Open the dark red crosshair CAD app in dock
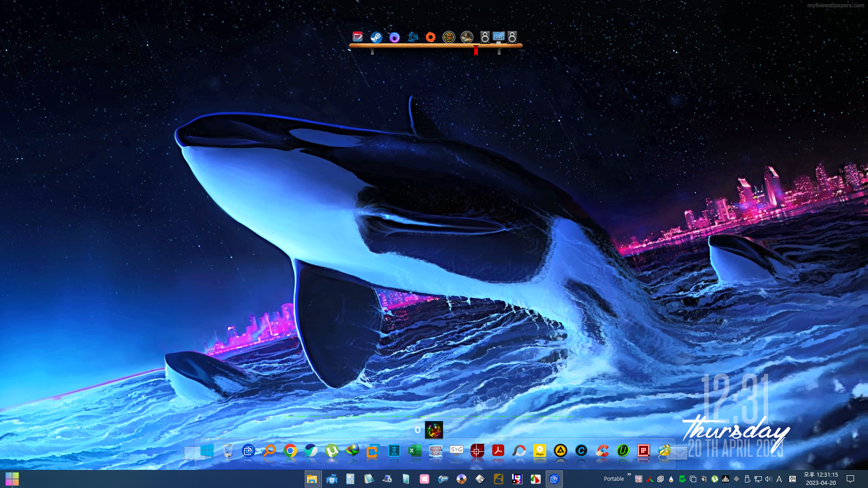 pyautogui.click(x=477, y=450)
